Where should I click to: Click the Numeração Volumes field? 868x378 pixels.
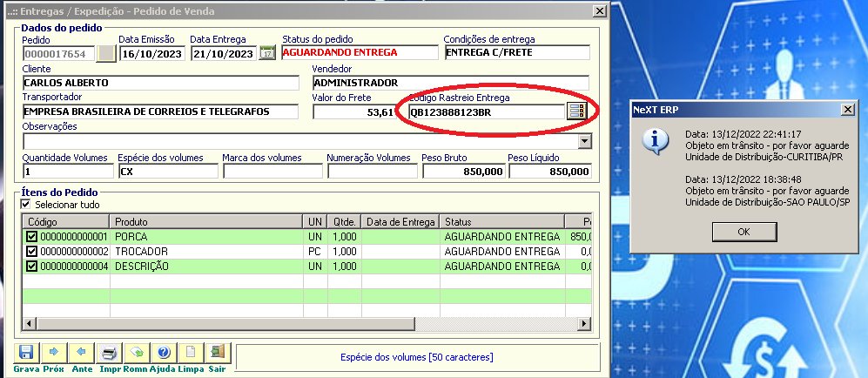[x=373, y=172]
